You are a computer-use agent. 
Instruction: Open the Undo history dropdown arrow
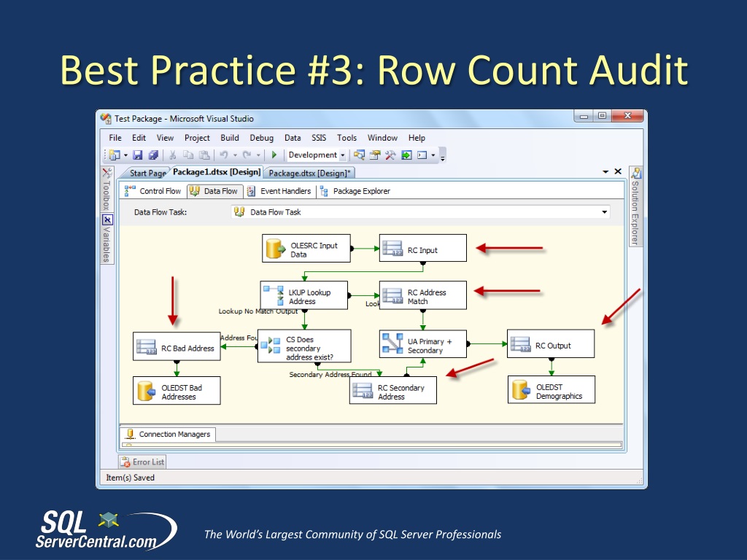tap(235, 155)
